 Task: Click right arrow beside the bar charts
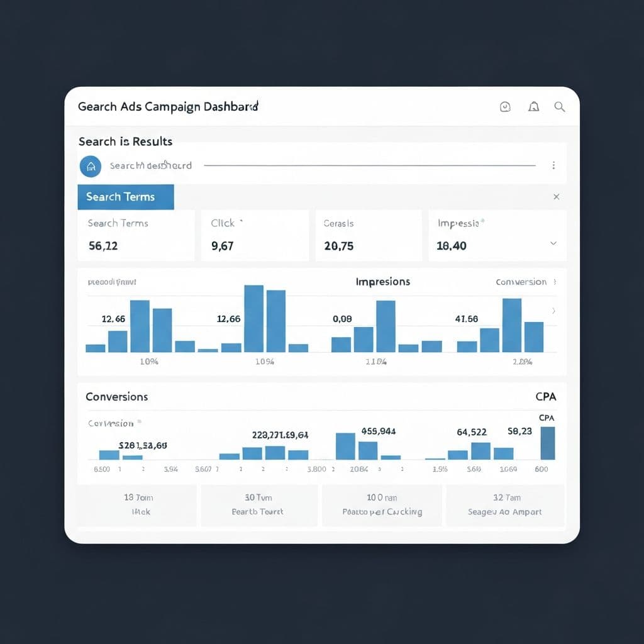553,311
